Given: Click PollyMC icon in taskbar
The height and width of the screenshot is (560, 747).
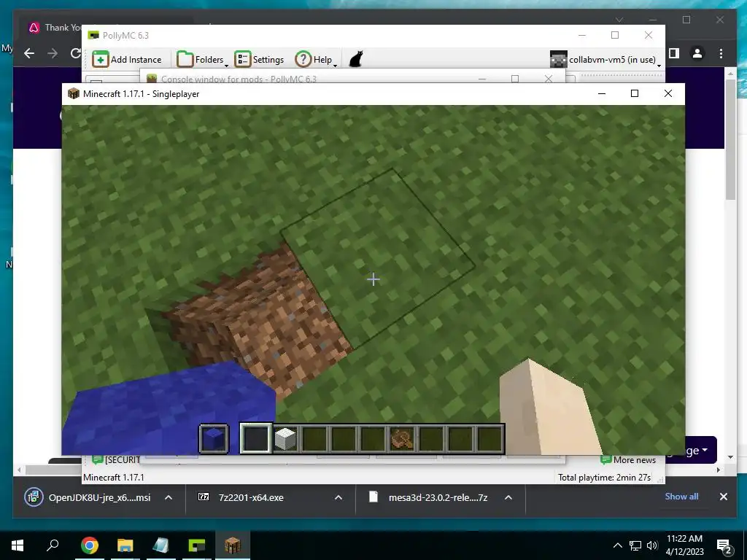Looking at the screenshot, I should [196, 545].
